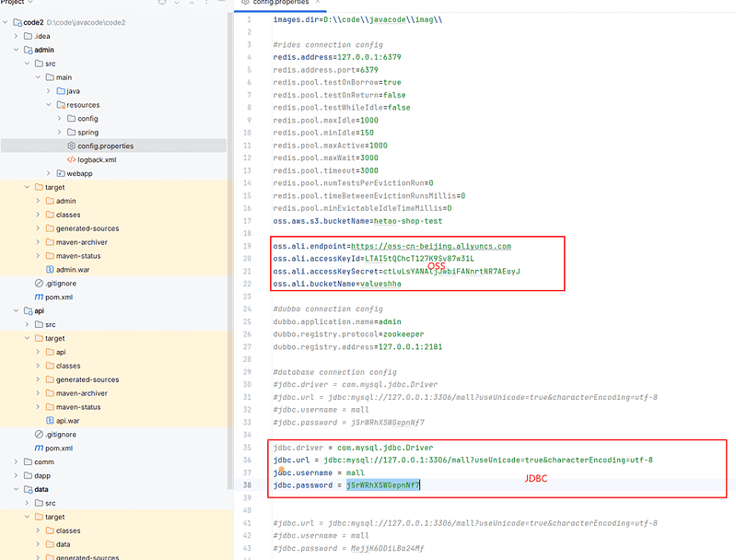Click line number 38 in the gutter
Screen dimensions: 736x560
coord(247,484)
